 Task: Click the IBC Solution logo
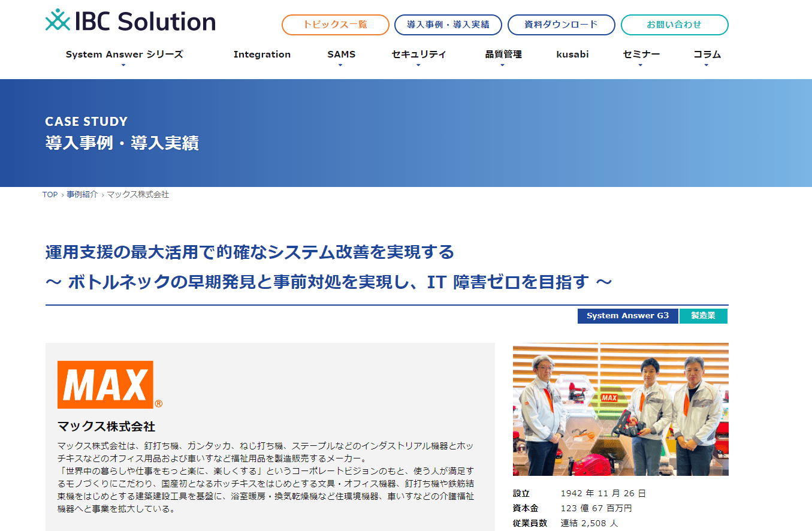(x=130, y=22)
